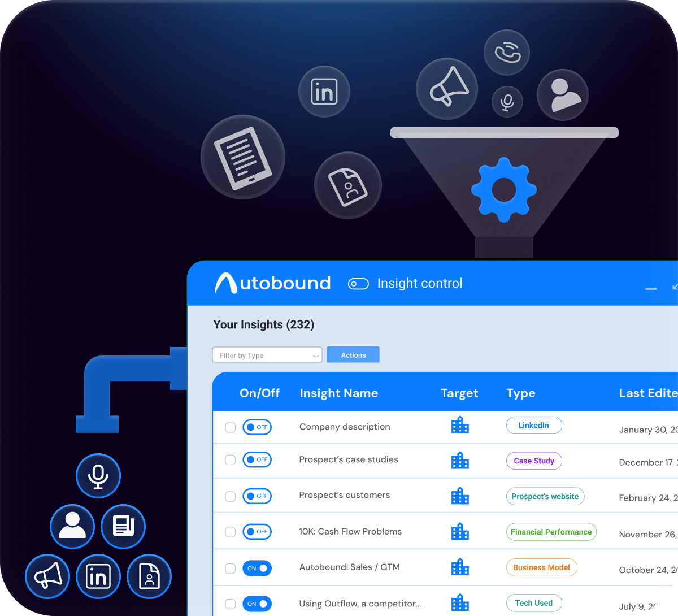This screenshot has height=616, width=678.
Task: Click the Insight control switch icon in header
Action: tap(358, 284)
